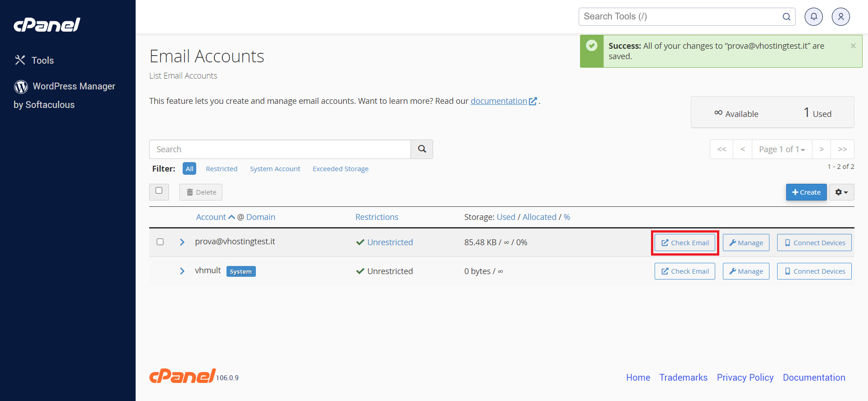Click the email search magnifier button

tap(421, 149)
